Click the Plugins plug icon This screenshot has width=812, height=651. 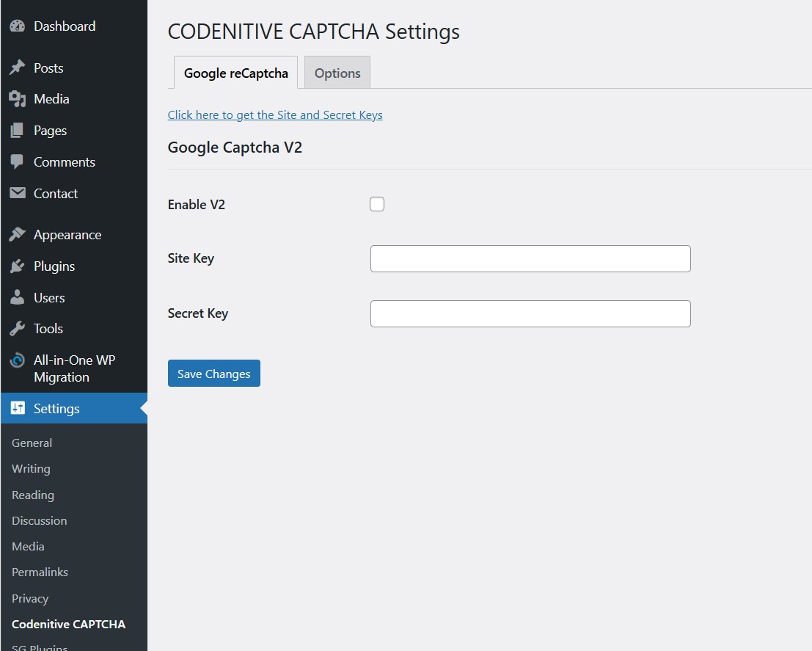click(17, 266)
